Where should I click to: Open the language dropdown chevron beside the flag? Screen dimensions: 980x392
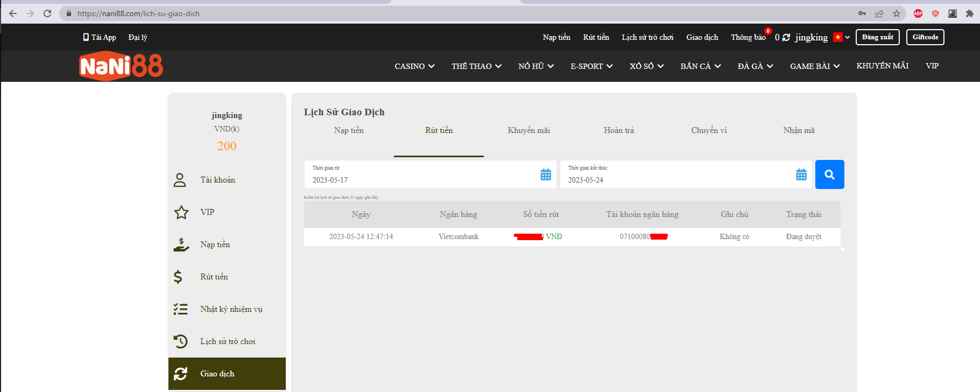[848, 37]
